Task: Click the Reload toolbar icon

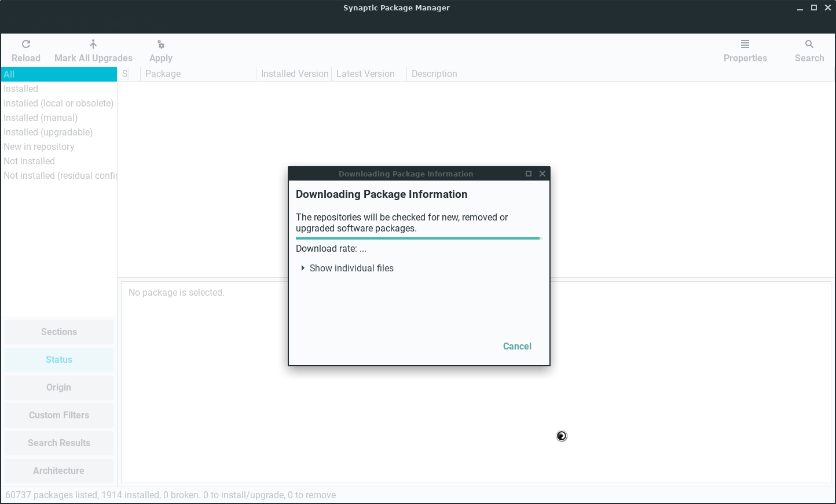Action: pos(26,45)
